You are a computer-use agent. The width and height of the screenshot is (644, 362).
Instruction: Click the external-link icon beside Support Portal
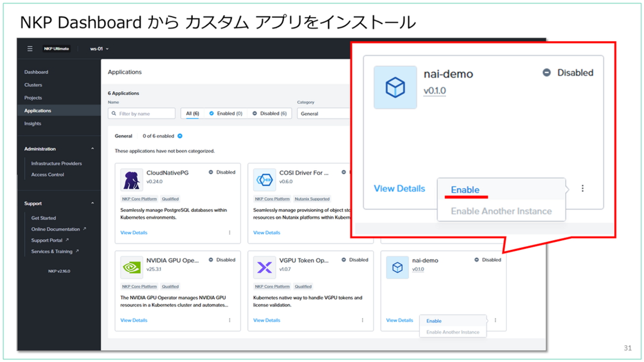(x=67, y=240)
